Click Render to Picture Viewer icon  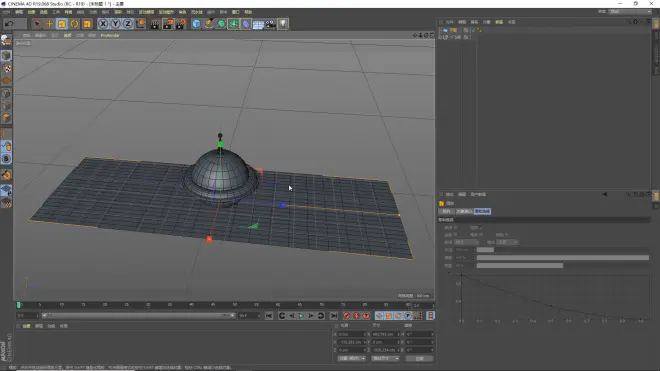pyautogui.click(x=168, y=24)
